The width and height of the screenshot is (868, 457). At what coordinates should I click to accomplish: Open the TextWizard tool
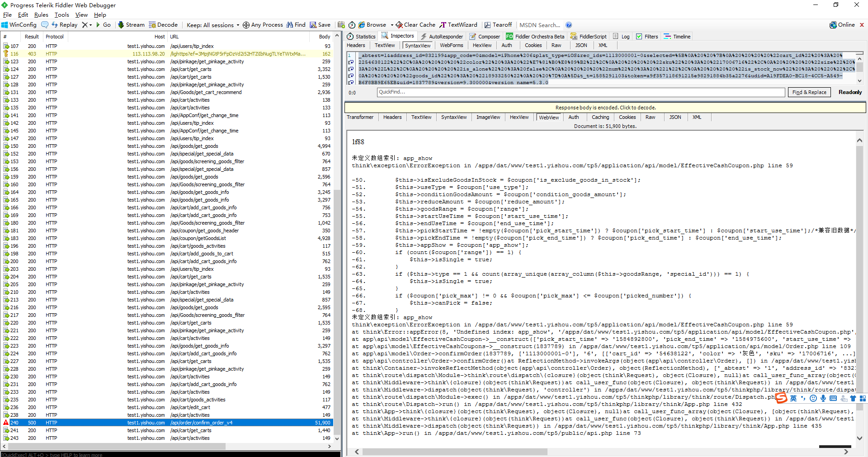[x=458, y=25]
